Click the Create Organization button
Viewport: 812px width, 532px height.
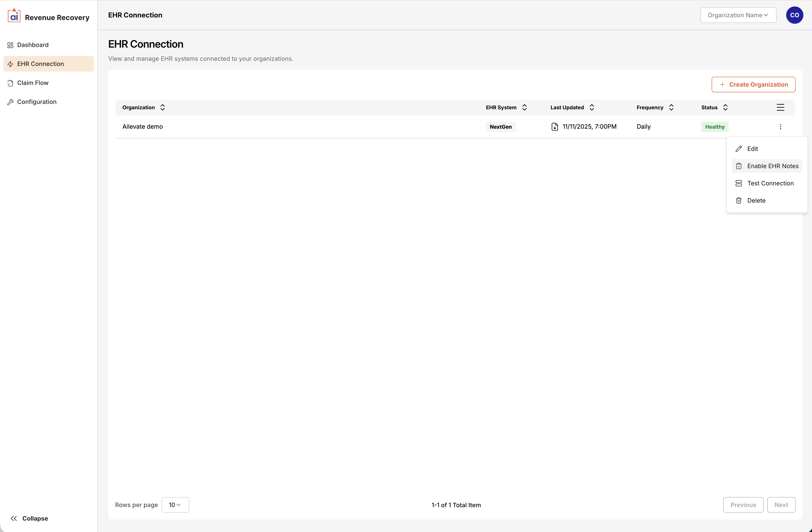pyautogui.click(x=754, y=84)
